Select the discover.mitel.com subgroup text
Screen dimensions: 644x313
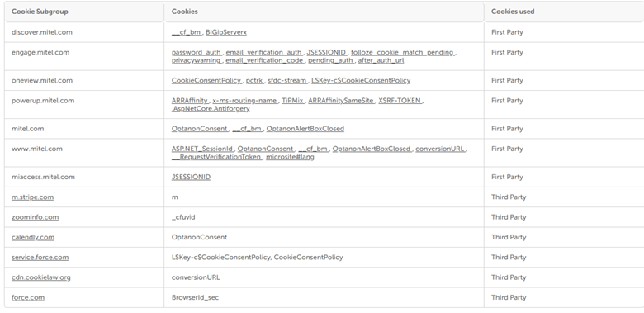(42, 32)
